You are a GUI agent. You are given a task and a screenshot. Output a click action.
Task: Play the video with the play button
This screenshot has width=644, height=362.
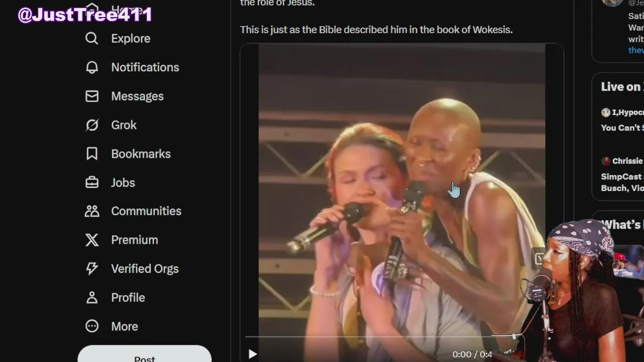coord(253,354)
